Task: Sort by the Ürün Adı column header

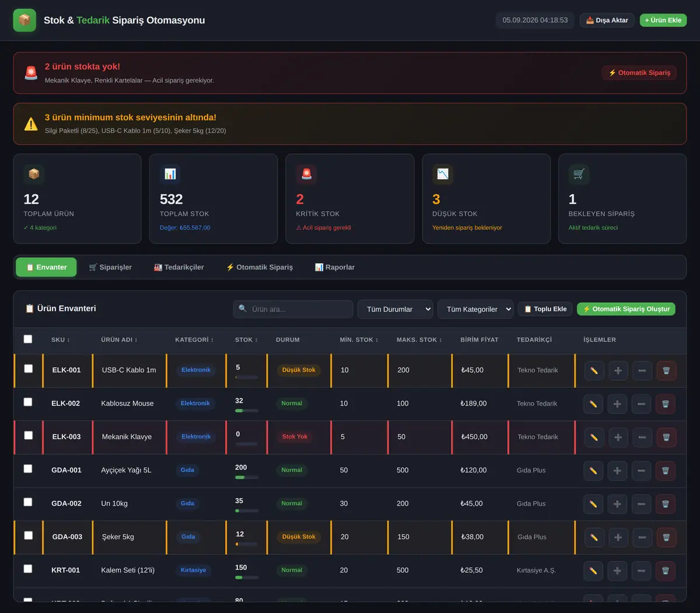Action: (119, 339)
